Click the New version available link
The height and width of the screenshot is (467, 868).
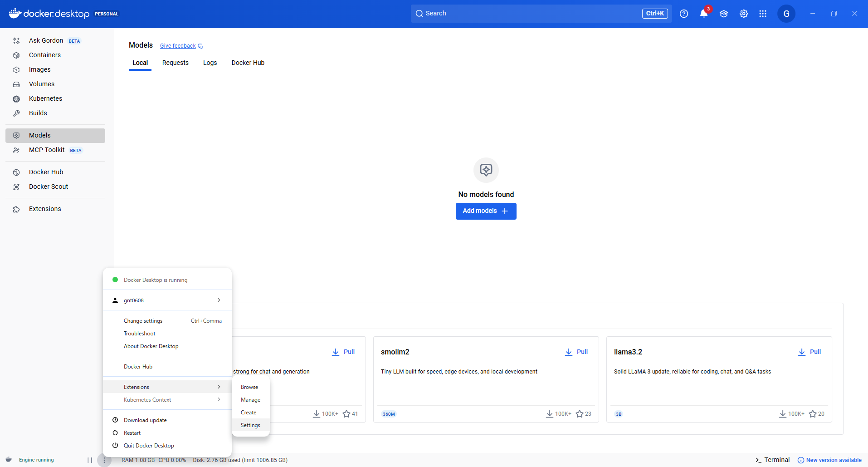pos(829,460)
